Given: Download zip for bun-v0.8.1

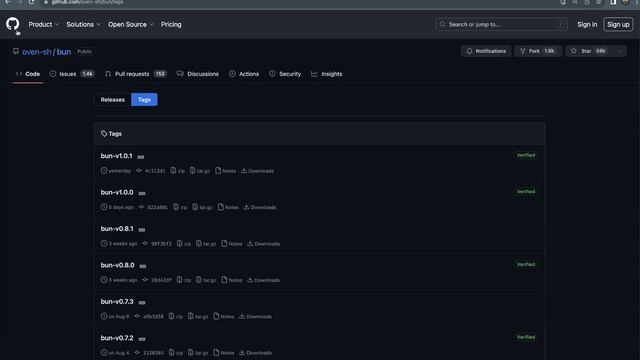Looking at the screenshot, I should pos(184,244).
